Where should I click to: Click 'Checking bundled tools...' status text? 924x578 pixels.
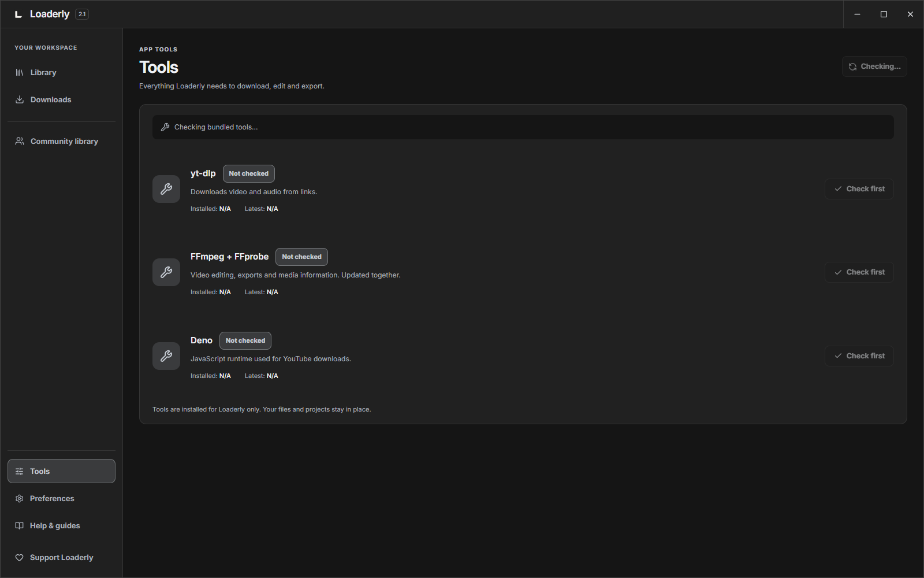pos(216,127)
